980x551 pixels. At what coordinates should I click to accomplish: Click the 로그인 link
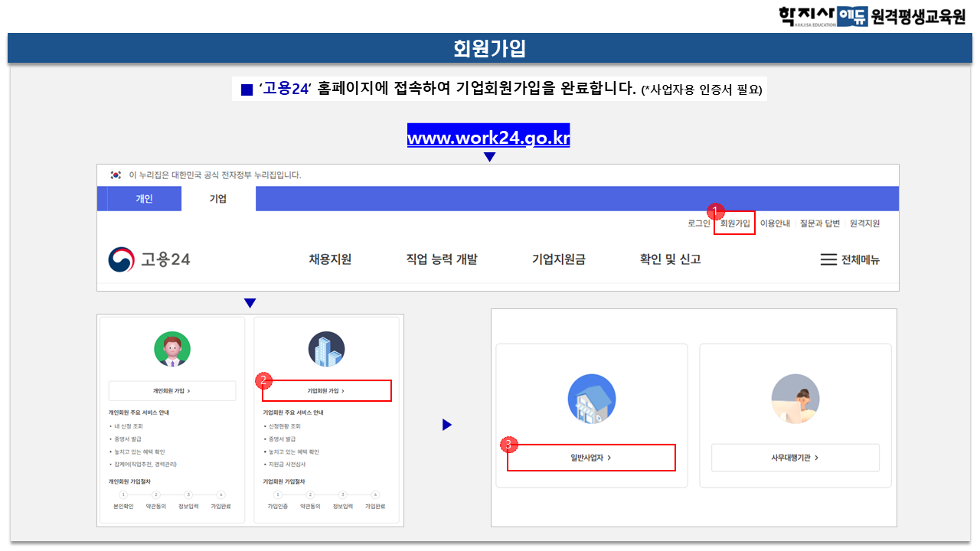[x=698, y=223]
